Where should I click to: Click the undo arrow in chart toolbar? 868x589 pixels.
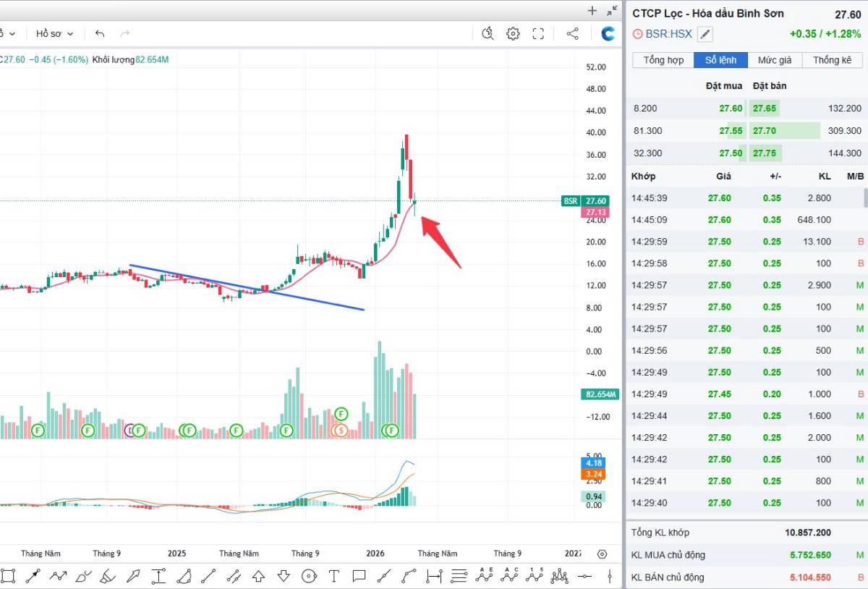(100, 34)
